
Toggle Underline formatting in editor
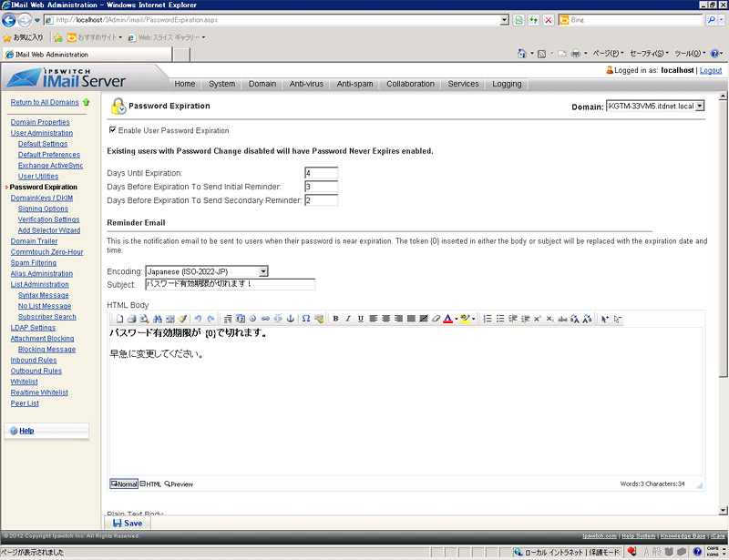click(360, 319)
